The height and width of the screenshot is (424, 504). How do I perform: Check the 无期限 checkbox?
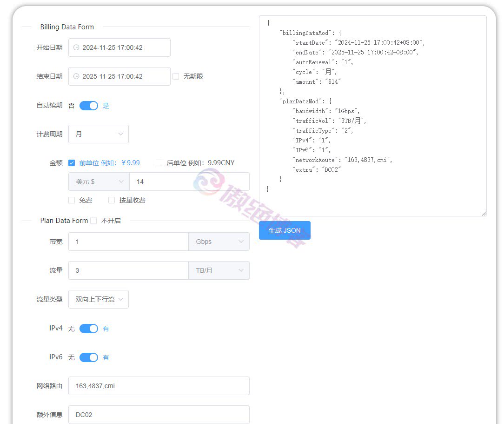tap(176, 77)
